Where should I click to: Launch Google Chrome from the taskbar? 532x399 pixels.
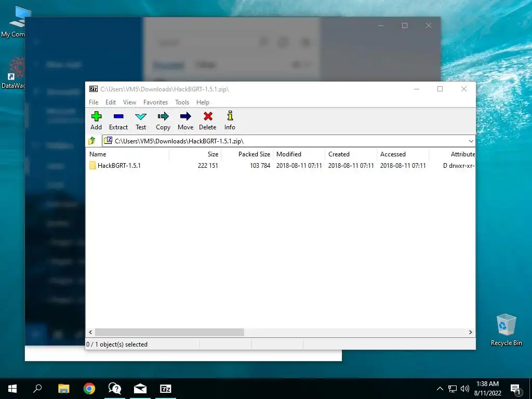click(89, 389)
